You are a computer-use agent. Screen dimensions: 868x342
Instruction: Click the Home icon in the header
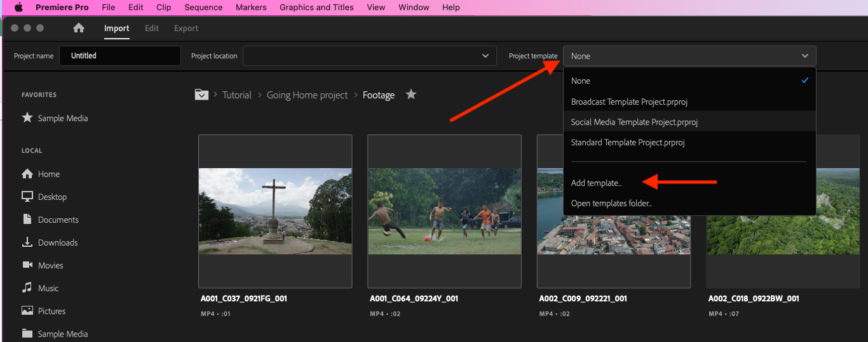79,28
